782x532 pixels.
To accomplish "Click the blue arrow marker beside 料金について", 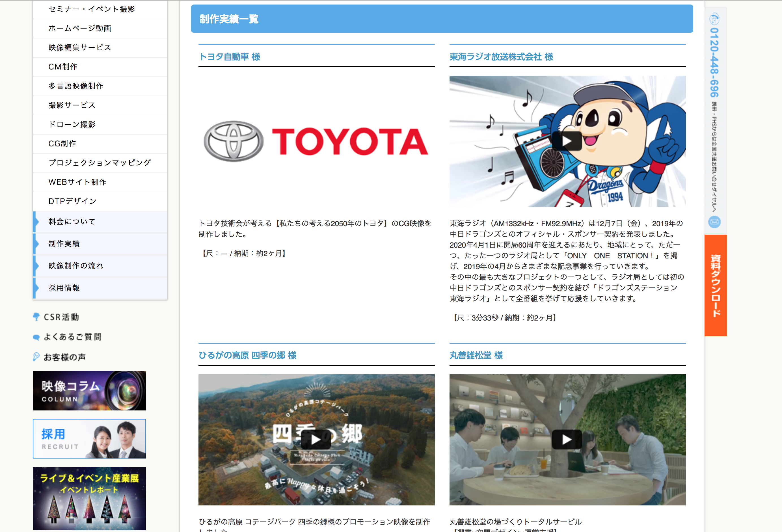I will tap(36, 222).
